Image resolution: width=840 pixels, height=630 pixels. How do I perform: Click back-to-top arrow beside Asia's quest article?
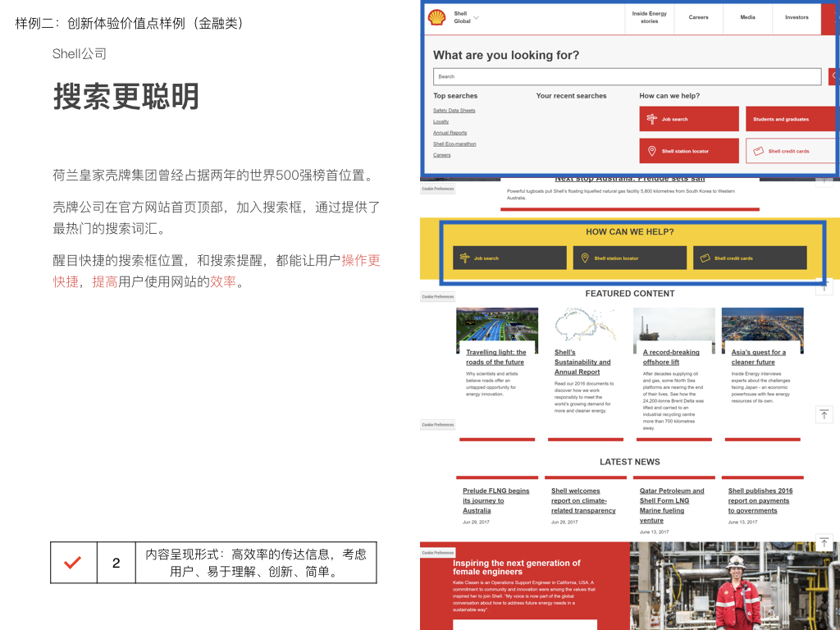pyautogui.click(x=824, y=414)
